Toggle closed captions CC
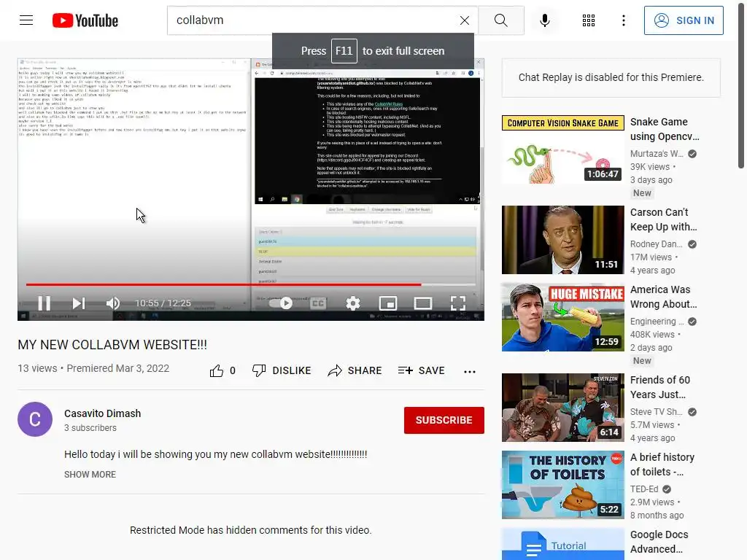747x560 pixels. 318,303
